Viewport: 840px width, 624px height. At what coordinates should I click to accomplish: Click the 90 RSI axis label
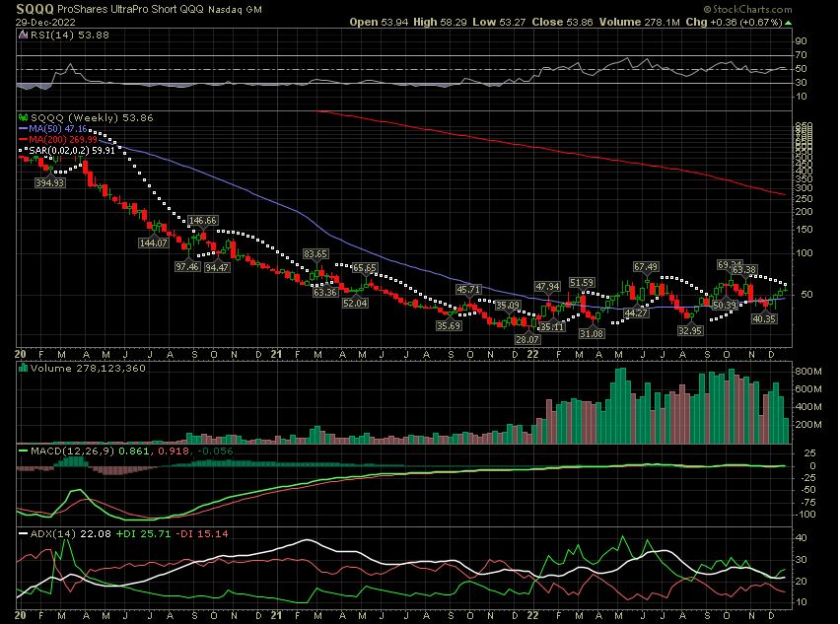point(802,41)
